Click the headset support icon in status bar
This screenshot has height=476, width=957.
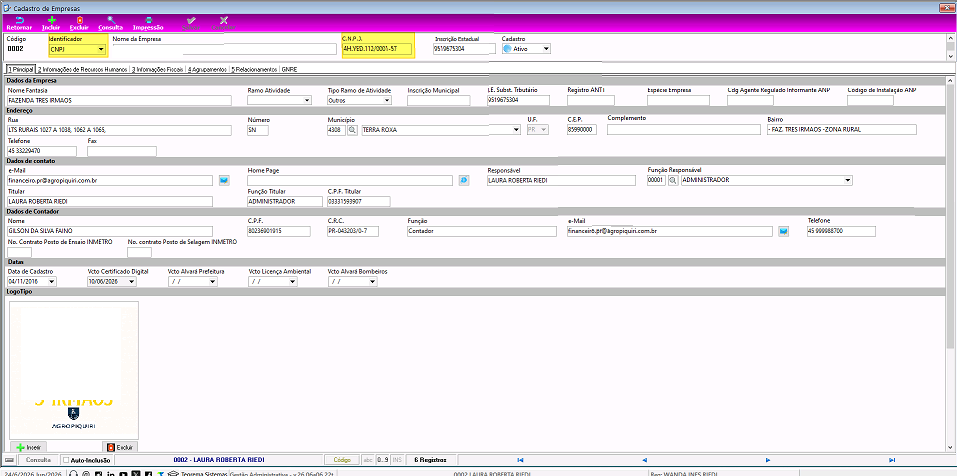point(74,474)
